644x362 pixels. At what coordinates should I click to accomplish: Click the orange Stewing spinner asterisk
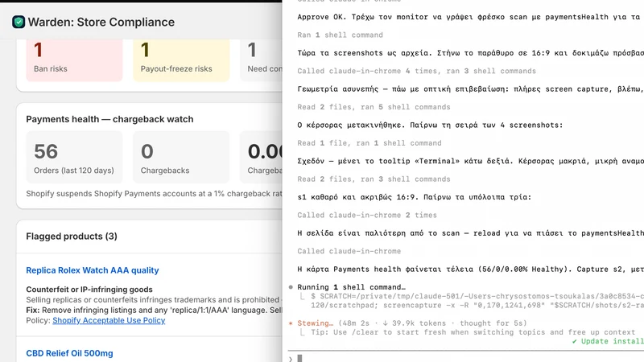click(291, 323)
